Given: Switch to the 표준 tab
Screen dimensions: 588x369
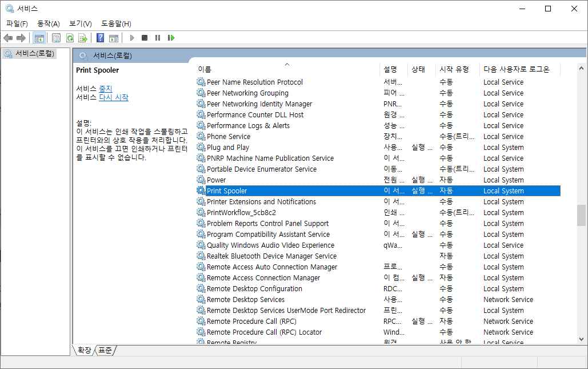Looking at the screenshot, I should click(104, 351).
